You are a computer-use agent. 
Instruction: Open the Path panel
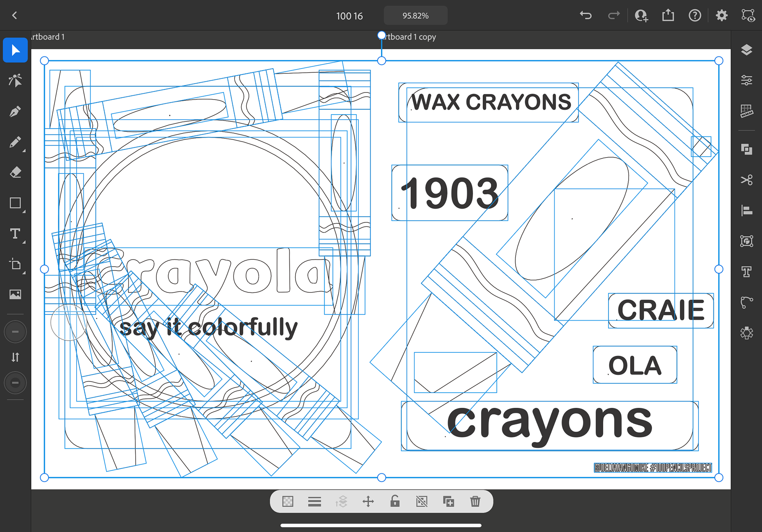[747, 302]
